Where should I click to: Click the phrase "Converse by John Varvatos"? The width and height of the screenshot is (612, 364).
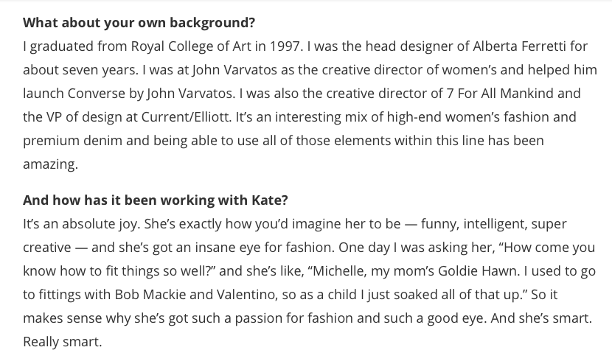click(151, 94)
